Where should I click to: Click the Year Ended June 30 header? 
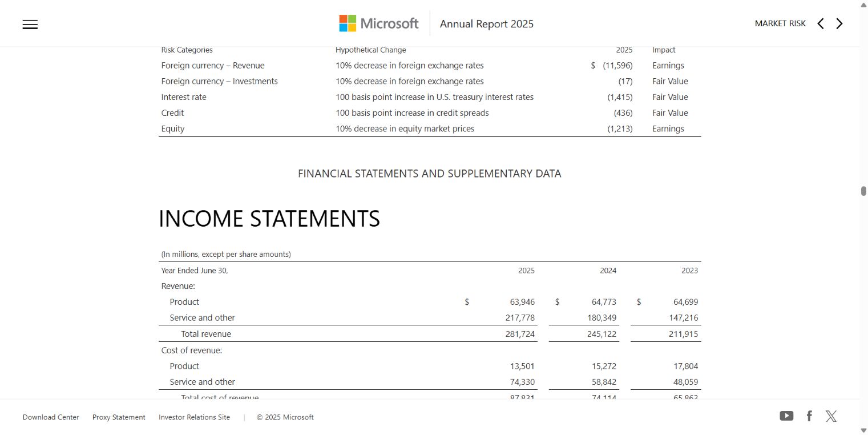coord(195,271)
